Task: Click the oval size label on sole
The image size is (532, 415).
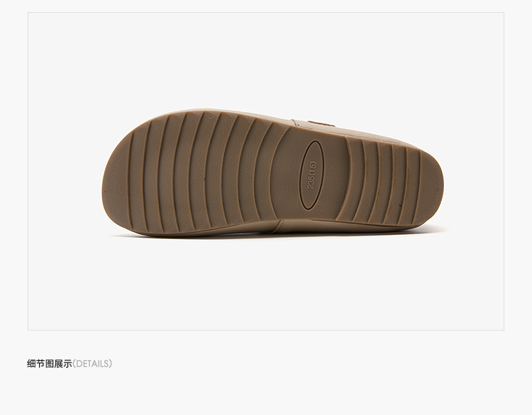Action: click(312, 175)
